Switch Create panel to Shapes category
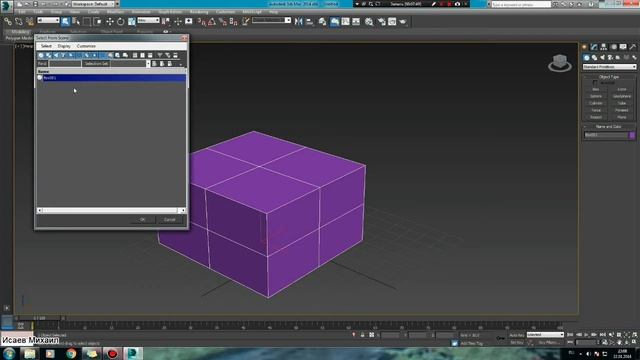This screenshot has width=640, height=360. pyautogui.click(x=594, y=58)
